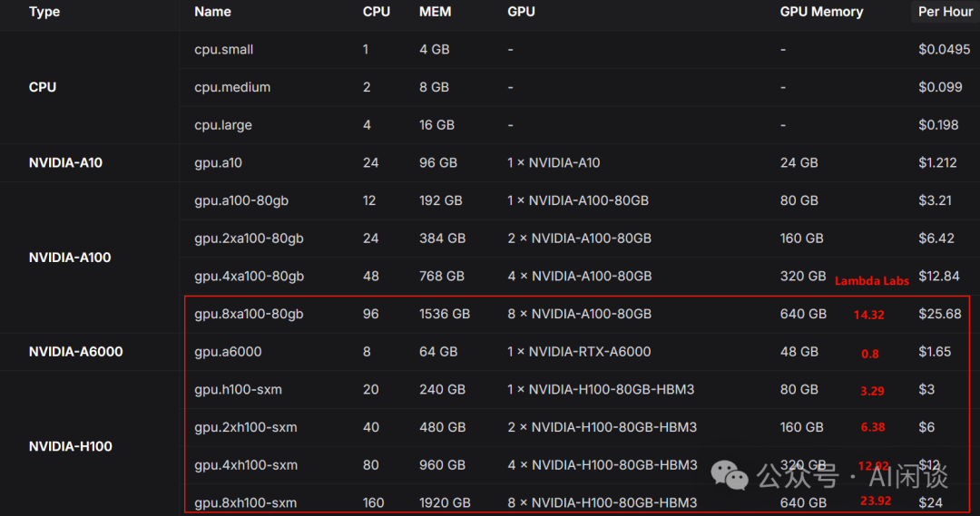The width and height of the screenshot is (980, 516).
Task: Click CPU count "160" for gpu.8xh100-sxm
Action: coord(373,503)
